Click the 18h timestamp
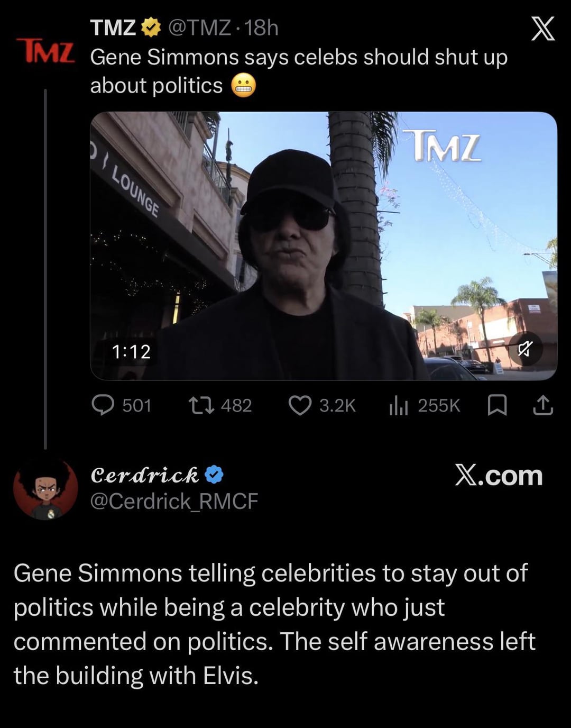 [x=261, y=28]
